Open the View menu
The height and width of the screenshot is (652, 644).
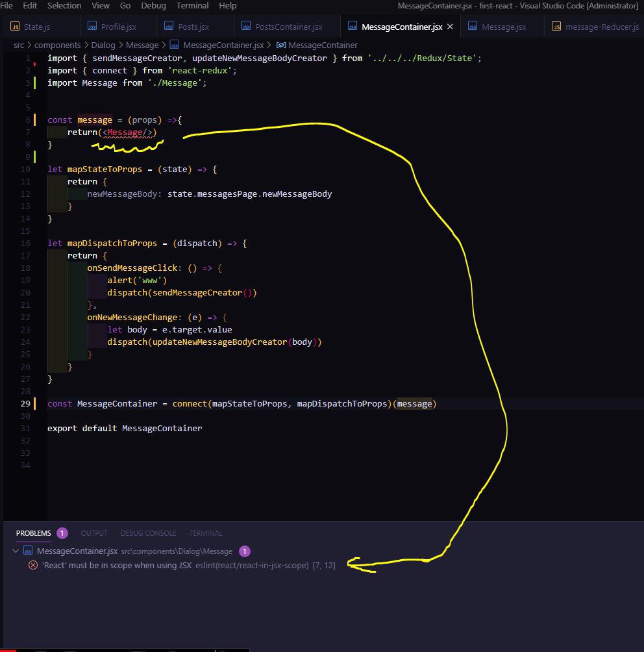tap(101, 5)
